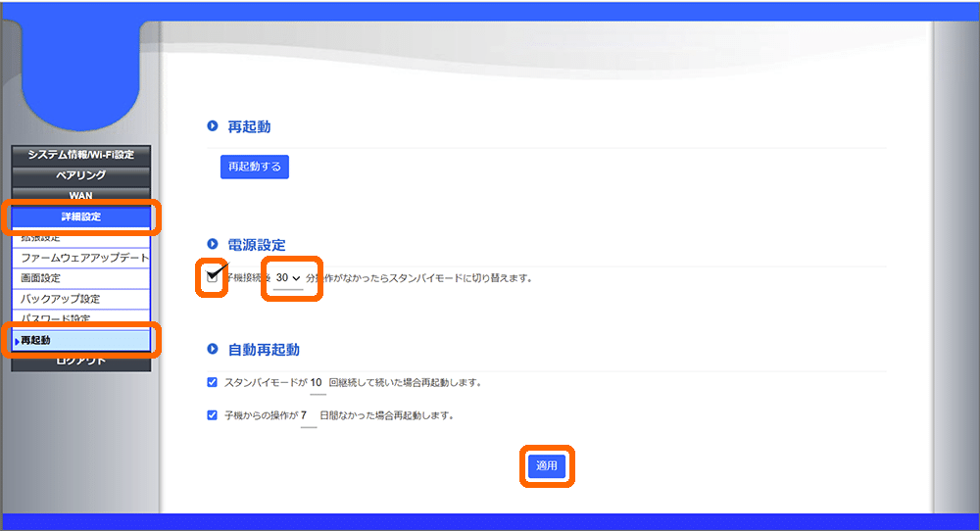980x531 pixels.
Task: Uncheck the 7-days no-operation reboot checkbox
Action: 213,415
